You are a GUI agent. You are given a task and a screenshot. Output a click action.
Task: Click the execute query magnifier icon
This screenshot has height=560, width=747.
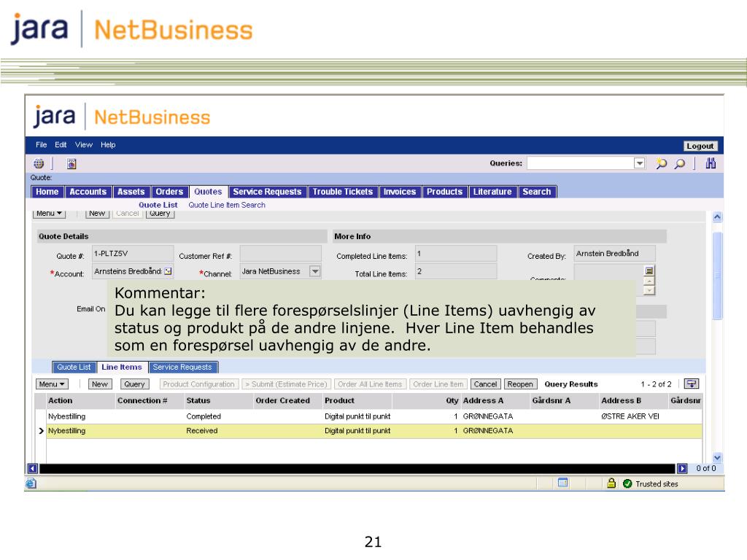(x=680, y=163)
